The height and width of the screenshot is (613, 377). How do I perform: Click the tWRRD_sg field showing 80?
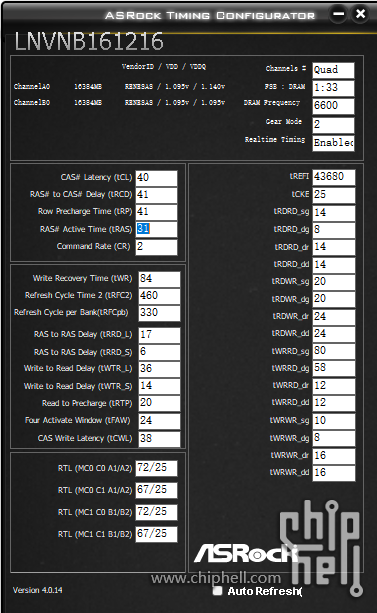[334, 351]
